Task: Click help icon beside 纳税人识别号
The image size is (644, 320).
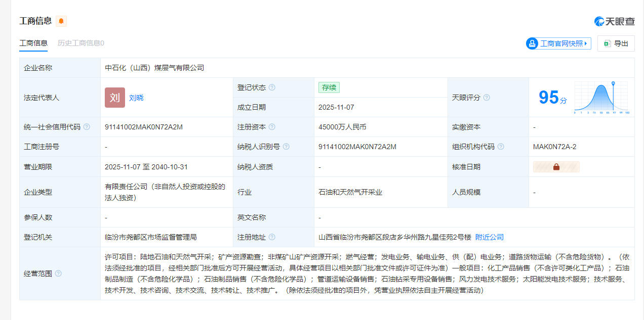Action: click(286, 147)
